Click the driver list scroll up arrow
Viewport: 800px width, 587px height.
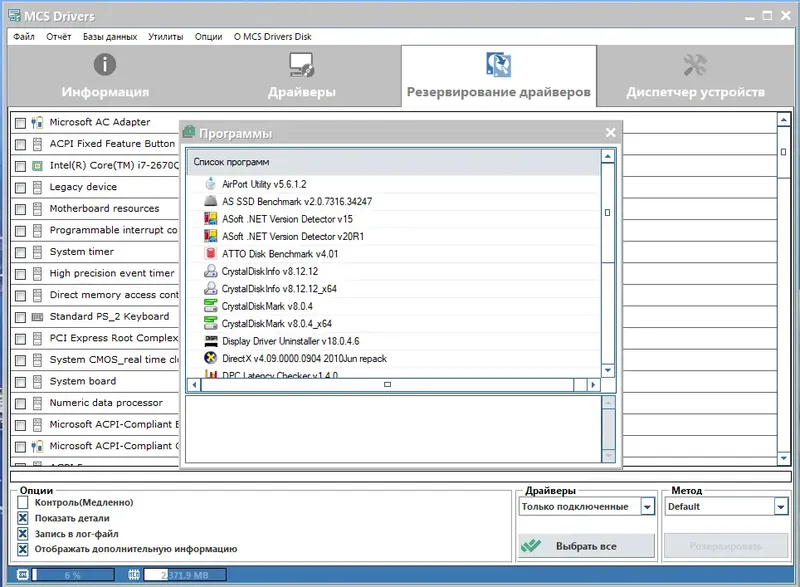(784, 120)
